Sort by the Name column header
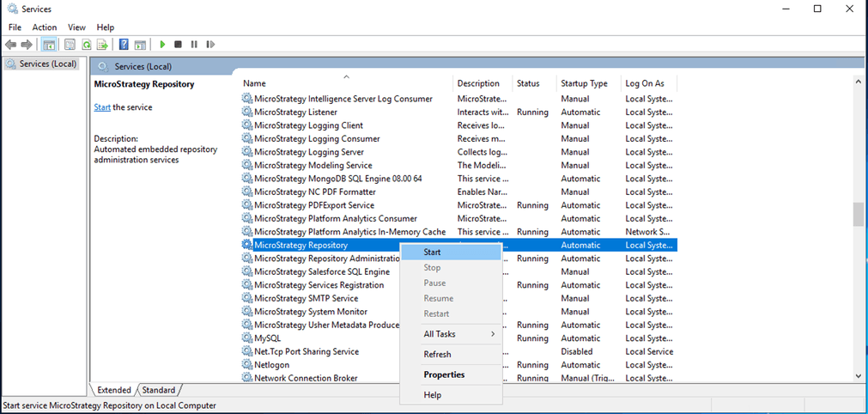The height and width of the screenshot is (414, 868). 346,83
